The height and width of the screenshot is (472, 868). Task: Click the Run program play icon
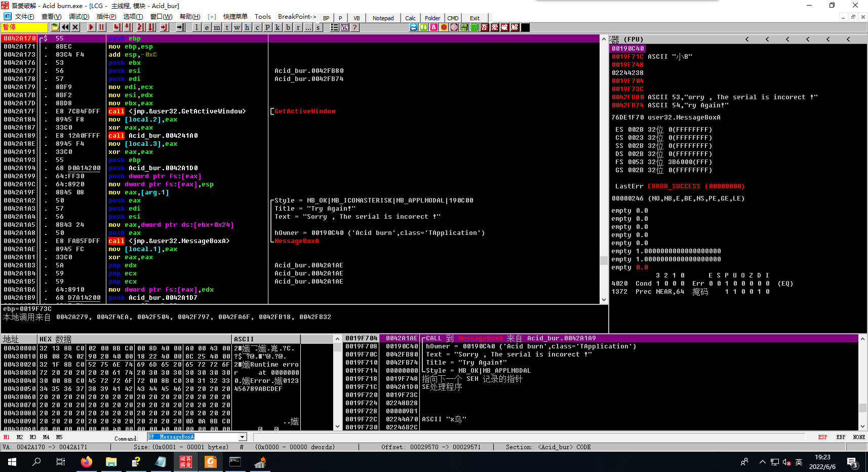(91, 27)
